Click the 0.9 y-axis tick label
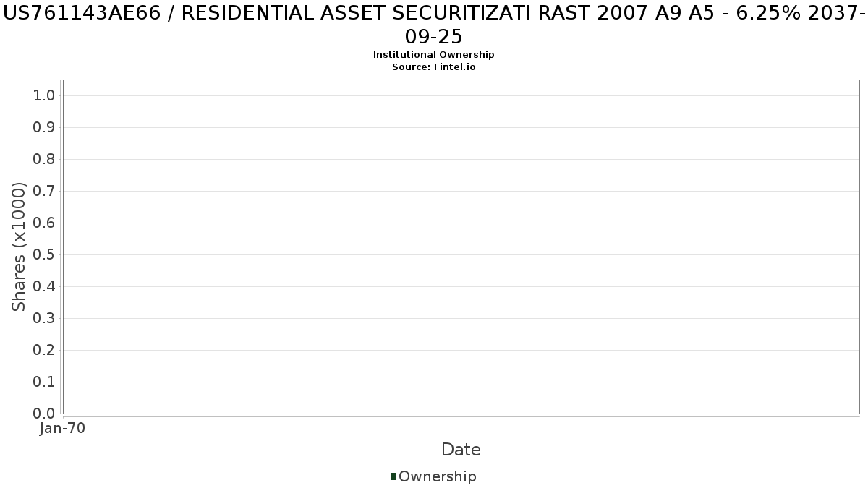The width and height of the screenshot is (868, 488). [x=45, y=128]
